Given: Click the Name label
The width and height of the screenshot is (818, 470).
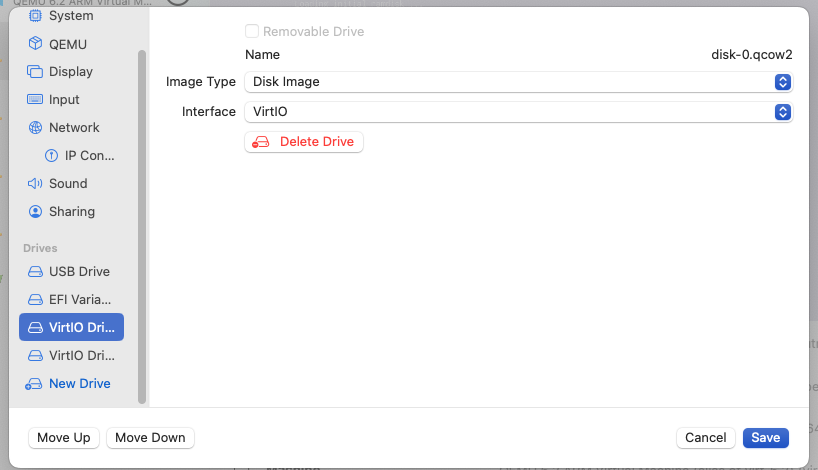Looking at the screenshot, I should pyautogui.click(x=262, y=55).
